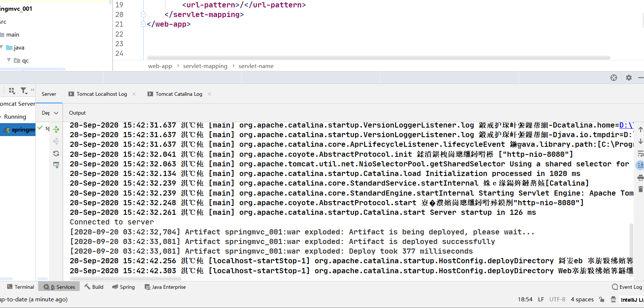644x308 pixels.
Task: Open Services tool window gear options
Action: tap(629, 78)
